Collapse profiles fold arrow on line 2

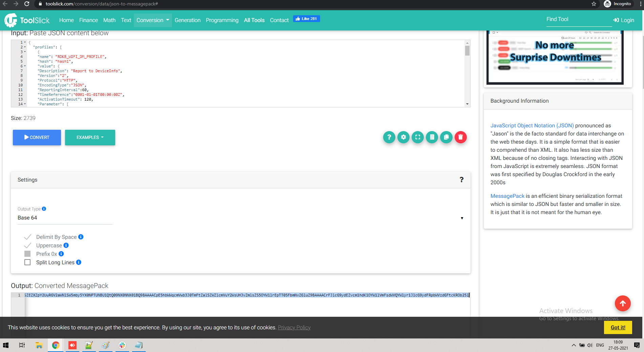(x=25, y=47)
